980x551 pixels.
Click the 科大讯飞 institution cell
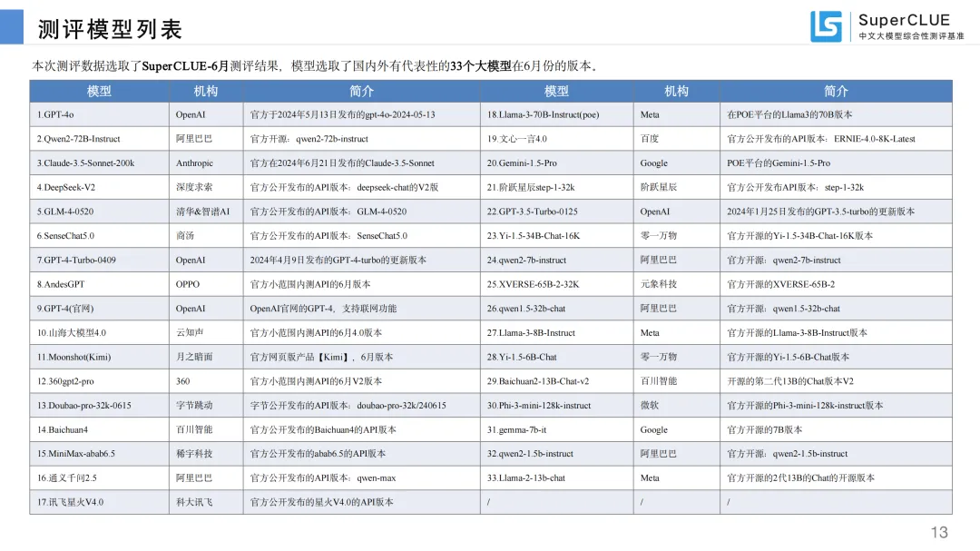pos(206,502)
